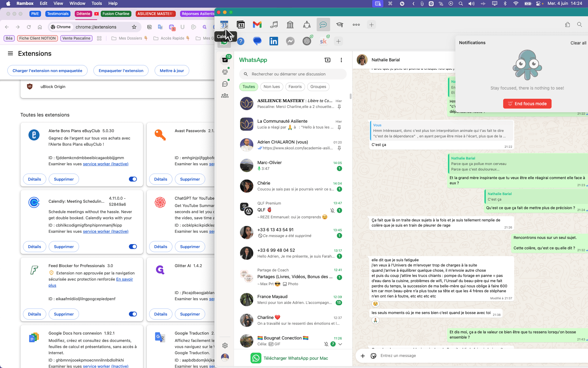The height and width of the screenshot is (368, 588).
Task: Click Charger l'extension non empaquetée
Action: (47, 71)
